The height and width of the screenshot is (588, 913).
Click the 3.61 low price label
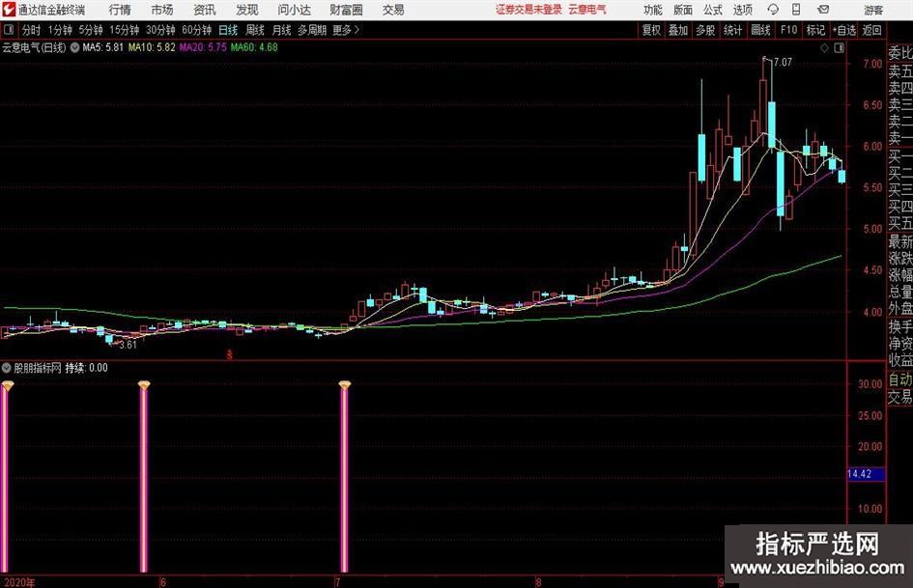[128, 345]
